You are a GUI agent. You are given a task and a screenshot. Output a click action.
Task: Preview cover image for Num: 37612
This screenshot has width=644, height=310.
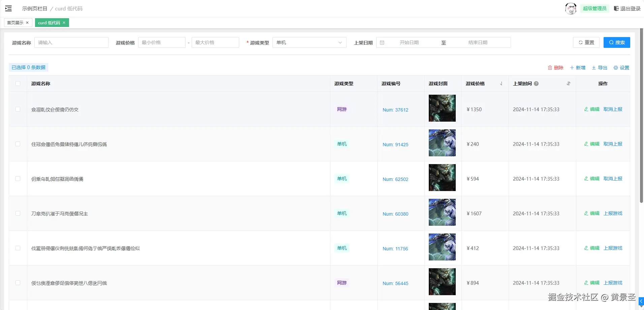pyautogui.click(x=442, y=108)
